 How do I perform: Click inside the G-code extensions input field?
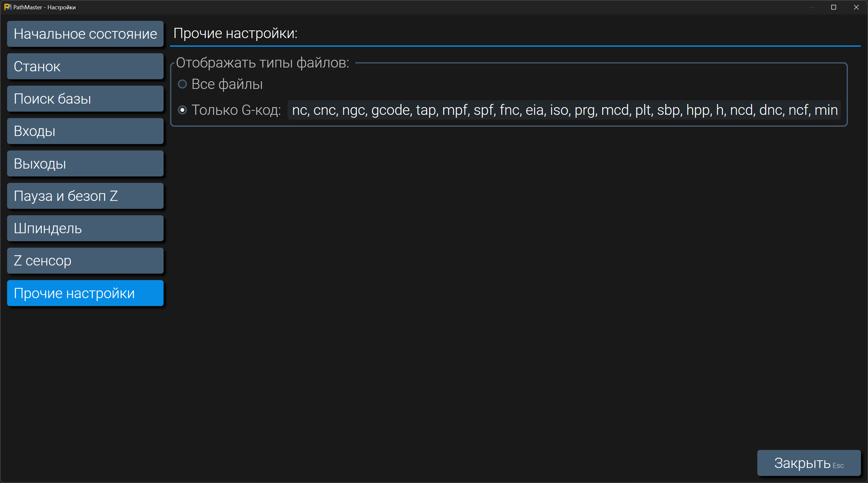[564, 110]
